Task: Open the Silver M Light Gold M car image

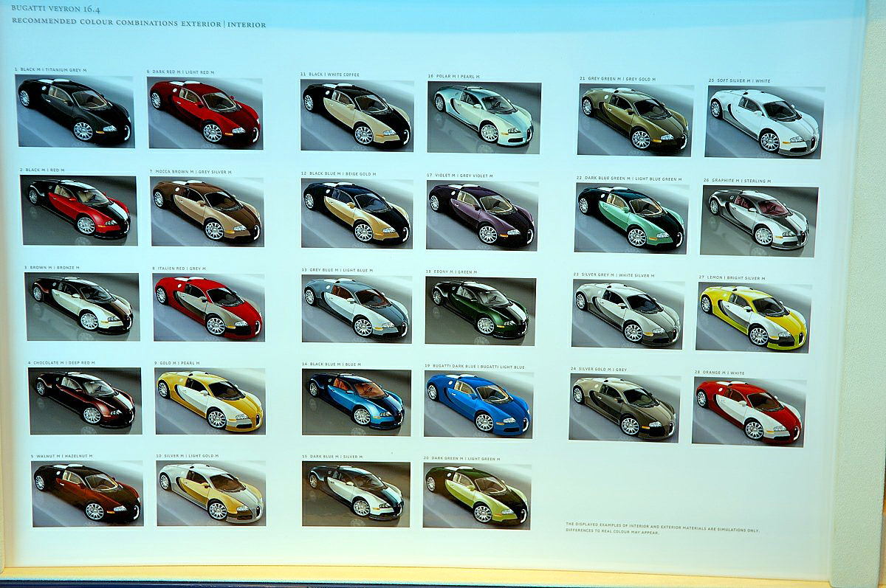Action: pos(211,493)
